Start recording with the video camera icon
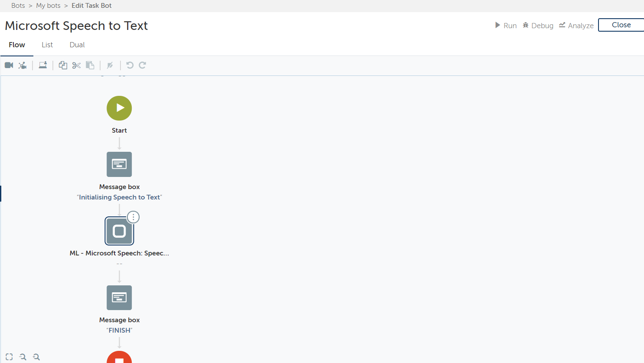The height and width of the screenshot is (363, 644). [9, 65]
